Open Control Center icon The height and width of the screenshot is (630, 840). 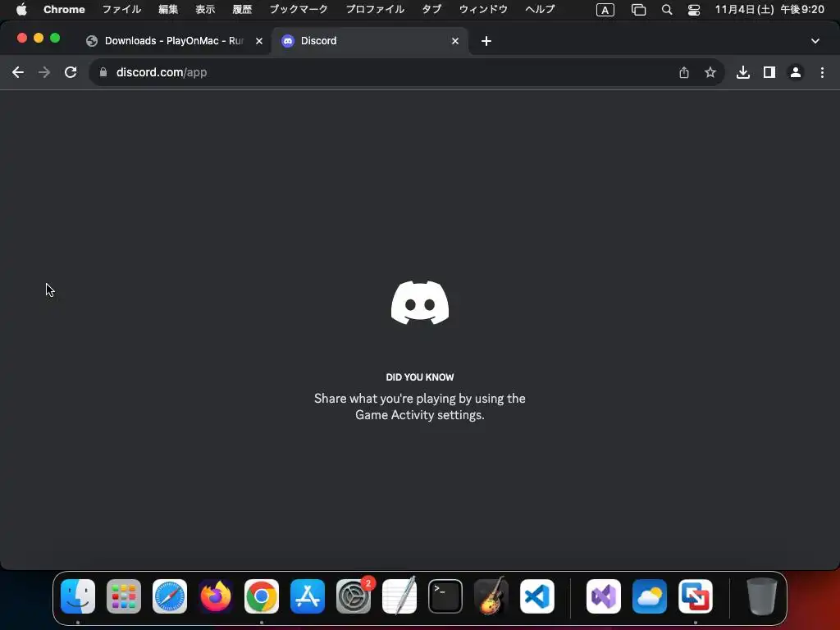pyautogui.click(x=694, y=10)
